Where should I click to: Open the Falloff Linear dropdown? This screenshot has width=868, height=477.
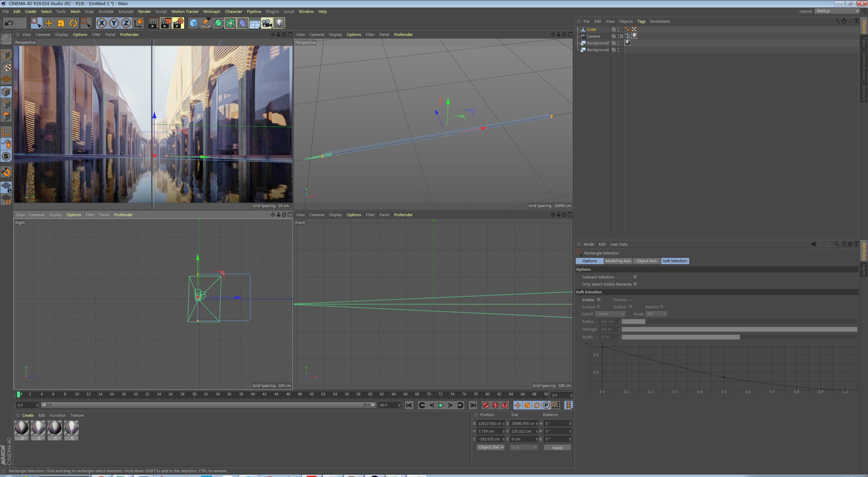610,314
